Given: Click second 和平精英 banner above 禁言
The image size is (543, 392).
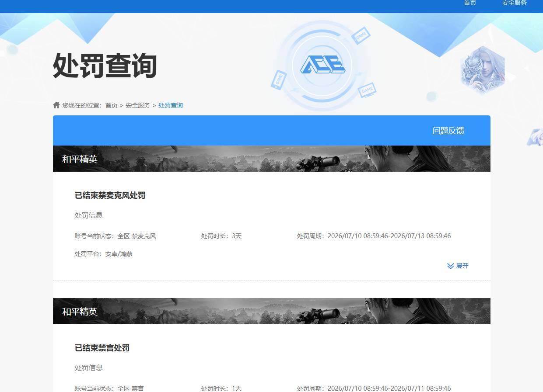Looking at the screenshot, I should click(272, 311).
